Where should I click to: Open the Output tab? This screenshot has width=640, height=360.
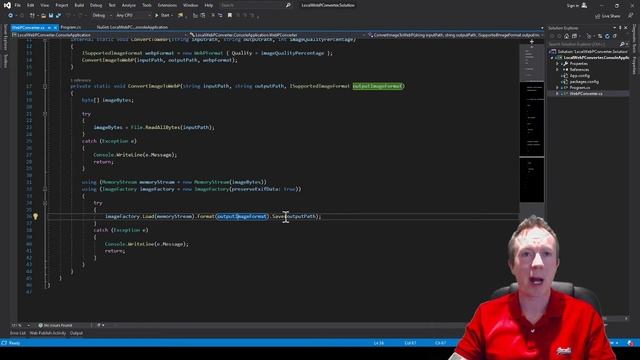point(76,333)
